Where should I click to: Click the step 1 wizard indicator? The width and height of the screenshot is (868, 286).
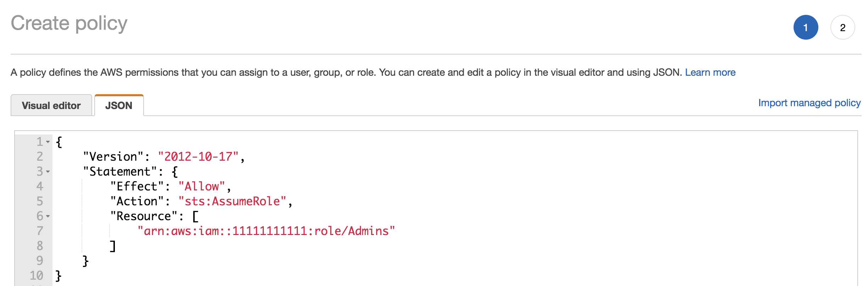pos(805,27)
